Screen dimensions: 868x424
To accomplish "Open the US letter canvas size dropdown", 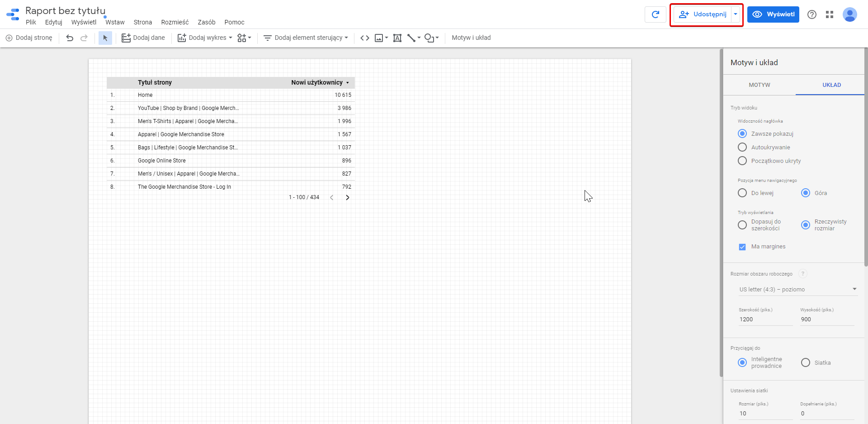I will pyautogui.click(x=798, y=290).
